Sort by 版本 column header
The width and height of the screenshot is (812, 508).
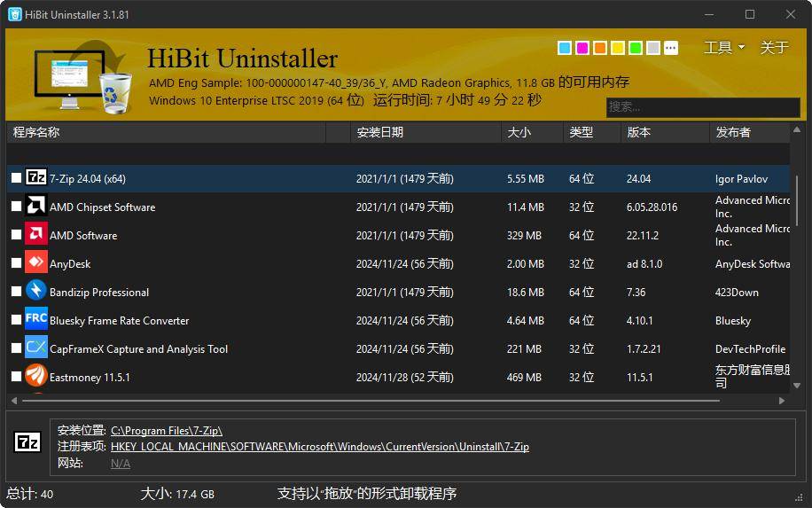coord(665,133)
